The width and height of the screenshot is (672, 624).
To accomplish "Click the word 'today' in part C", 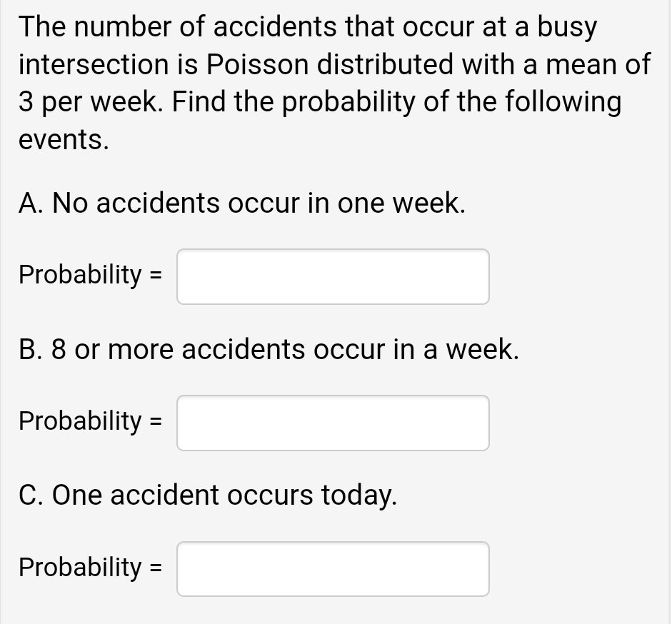I will (x=356, y=495).
